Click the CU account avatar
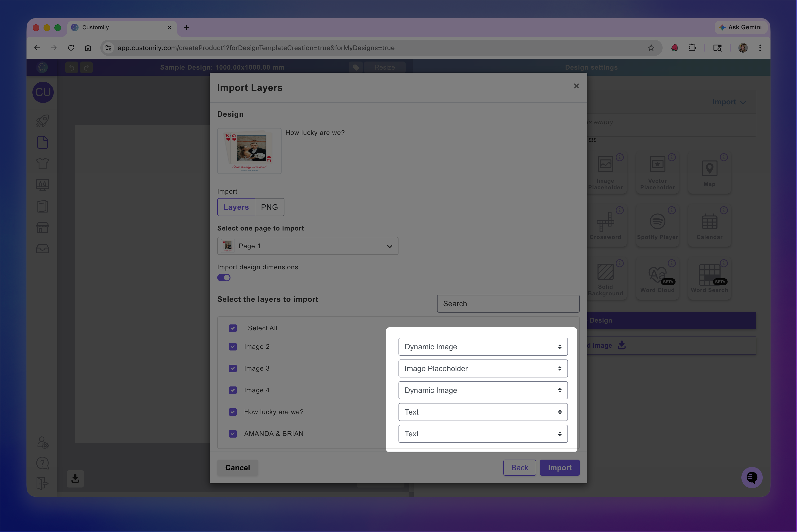Viewport: 797px width, 532px height. (x=43, y=92)
